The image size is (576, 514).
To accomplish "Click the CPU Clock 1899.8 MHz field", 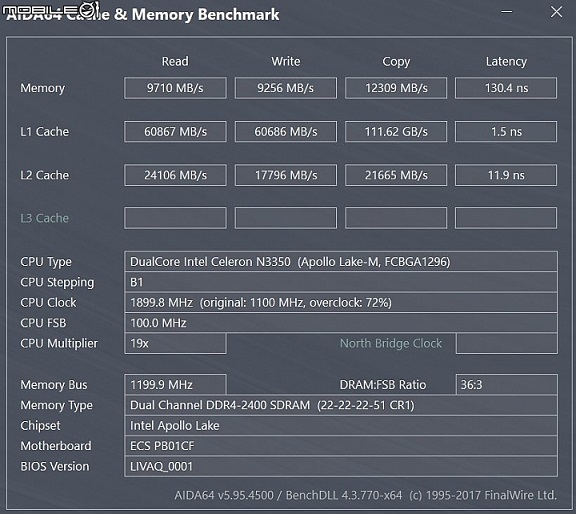I will click(x=341, y=302).
